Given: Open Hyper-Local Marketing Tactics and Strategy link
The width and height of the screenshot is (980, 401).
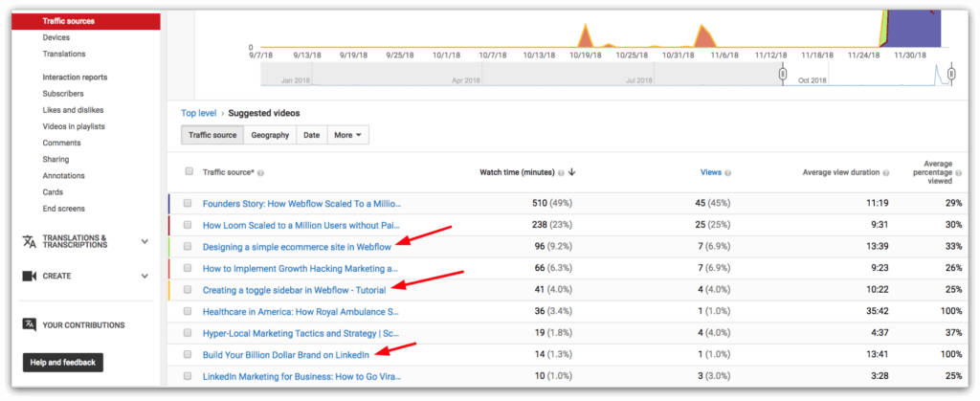Looking at the screenshot, I should (301, 333).
